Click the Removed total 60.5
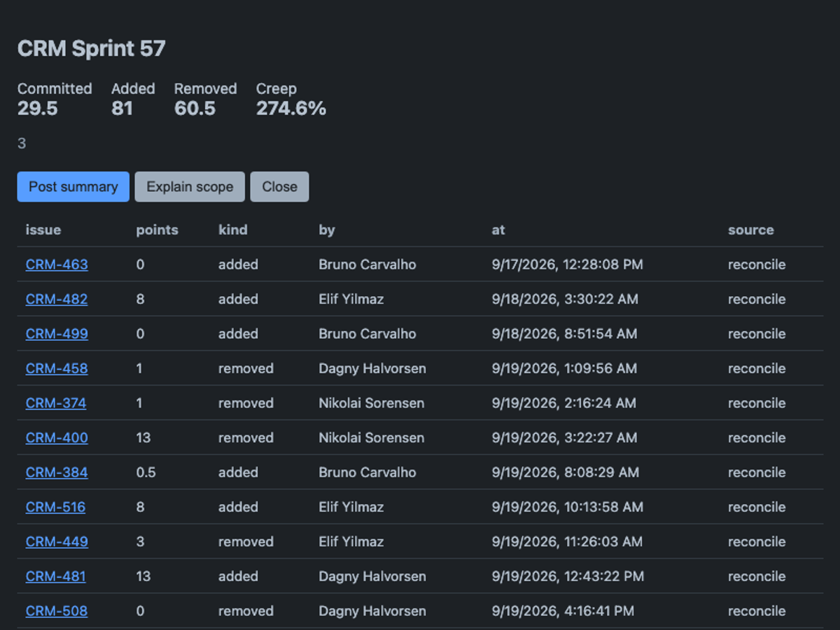840x630 pixels. point(195,108)
